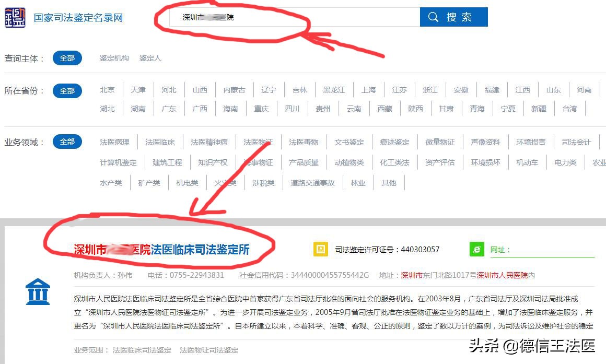Choose province 广东
This screenshot has width=606, height=364.
[169, 109]
